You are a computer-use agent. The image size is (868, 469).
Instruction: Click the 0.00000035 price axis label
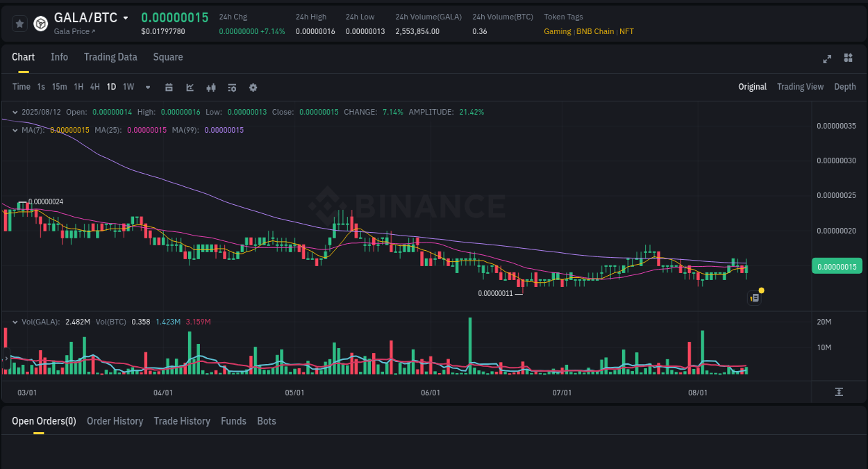point(836,126)
